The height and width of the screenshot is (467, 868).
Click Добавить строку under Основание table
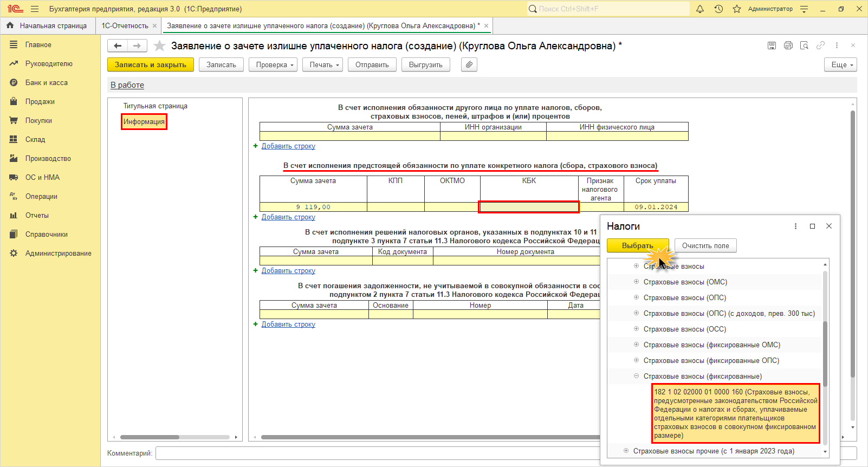coord(288,325)
